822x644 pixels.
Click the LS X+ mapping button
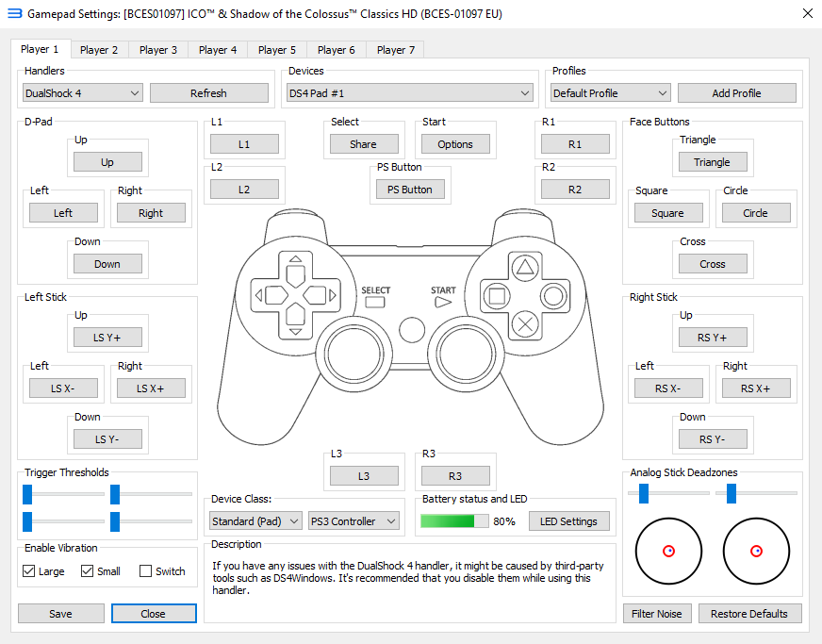[x=151, y=388]
